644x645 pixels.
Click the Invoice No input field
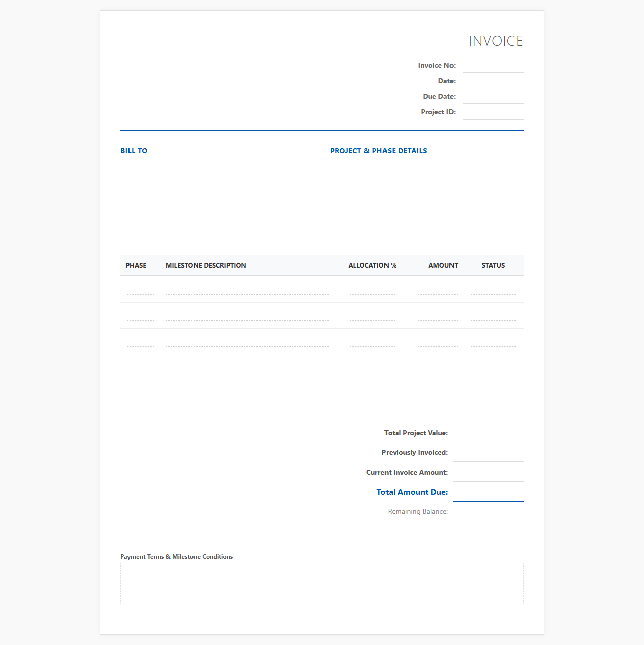[x=493, y=66]
